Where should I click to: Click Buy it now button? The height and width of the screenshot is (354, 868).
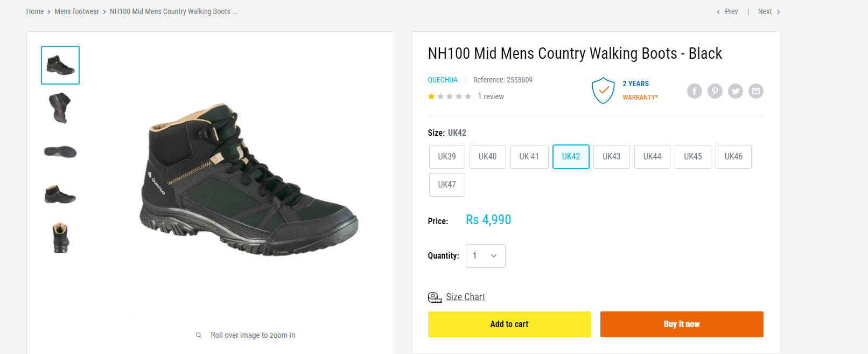coord(682,324)
